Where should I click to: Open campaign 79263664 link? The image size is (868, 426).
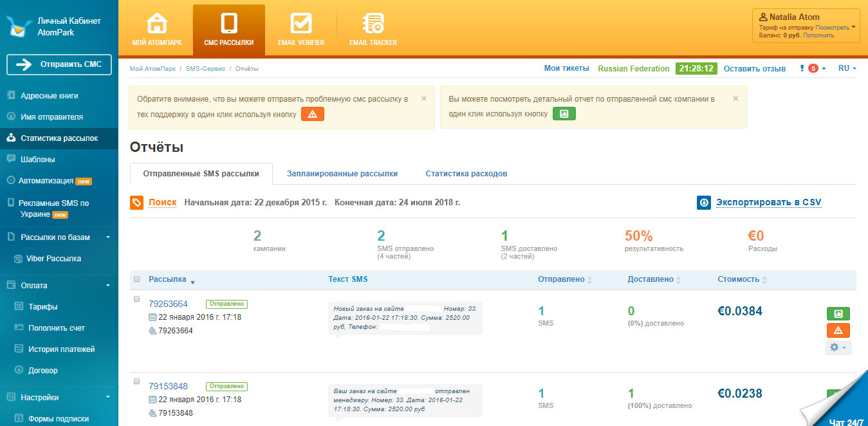point(168,304)
